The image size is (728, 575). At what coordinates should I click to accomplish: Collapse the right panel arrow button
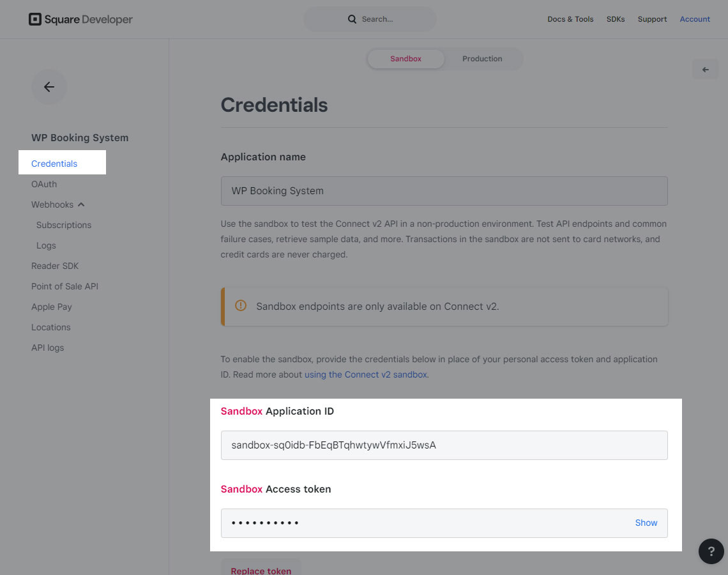705,70
